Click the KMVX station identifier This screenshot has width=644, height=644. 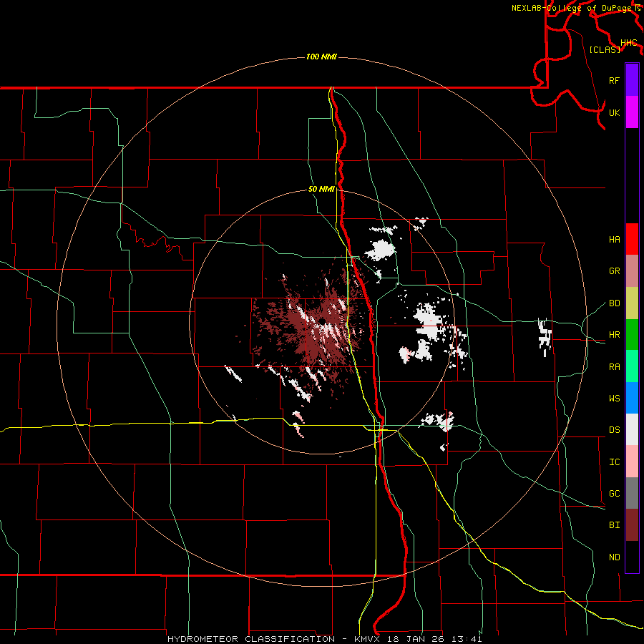coord(367,639)
